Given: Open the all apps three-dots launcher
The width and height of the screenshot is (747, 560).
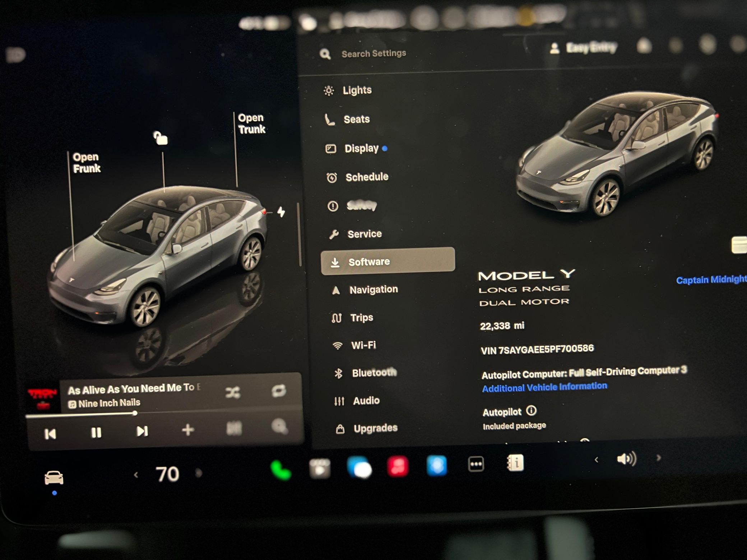Looking at the screenshot, I should pos(476,464).
